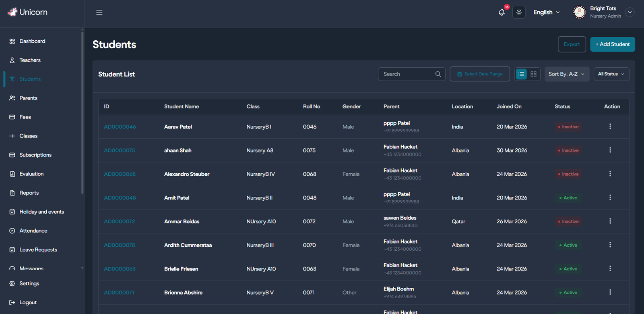The image size is (644, 314).
Task: Click the Attendance sidebar icon
Action: [12, 231]
